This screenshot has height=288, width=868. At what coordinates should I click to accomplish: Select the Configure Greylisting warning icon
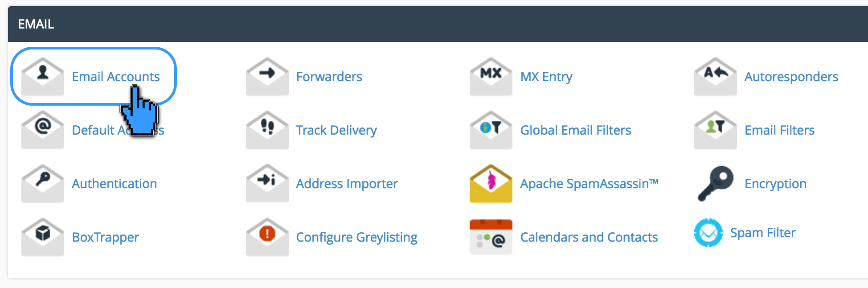coord(266,237)
